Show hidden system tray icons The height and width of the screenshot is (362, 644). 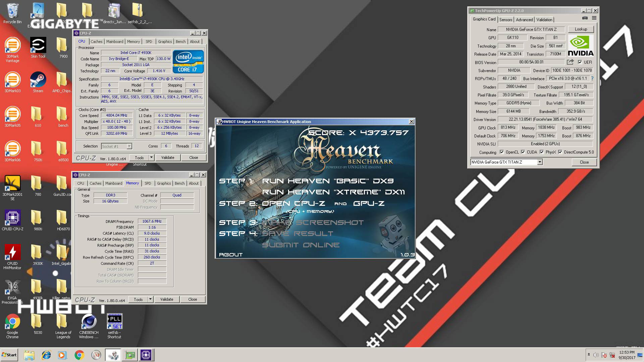[x=589, y=355]
